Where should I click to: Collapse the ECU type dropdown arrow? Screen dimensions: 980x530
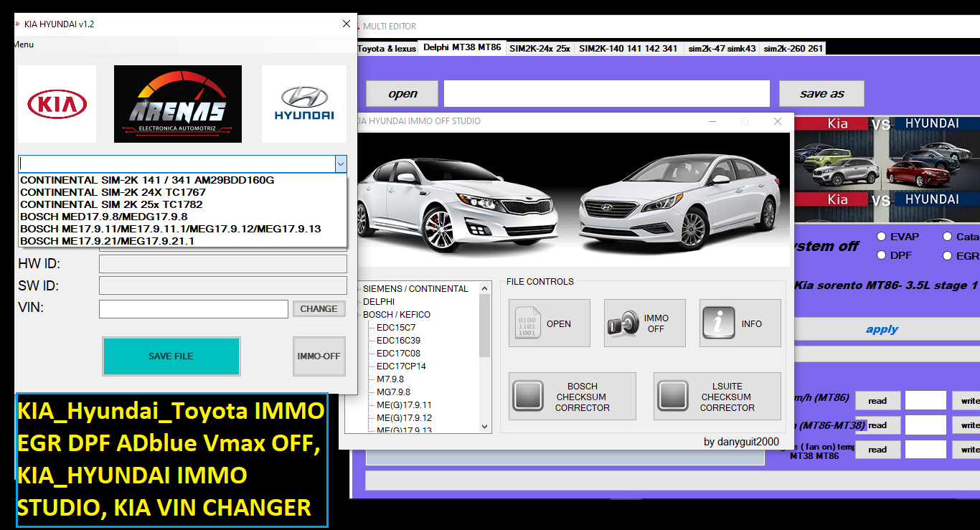click(340, 164)
